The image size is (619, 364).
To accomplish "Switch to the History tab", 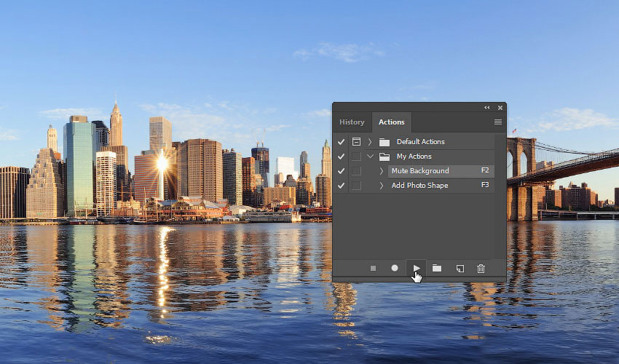I will click(x=352, y=122).
